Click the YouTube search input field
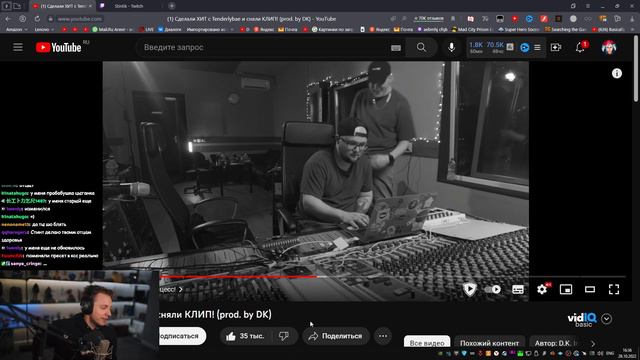640x360 pixels. (x=261, y=47)
